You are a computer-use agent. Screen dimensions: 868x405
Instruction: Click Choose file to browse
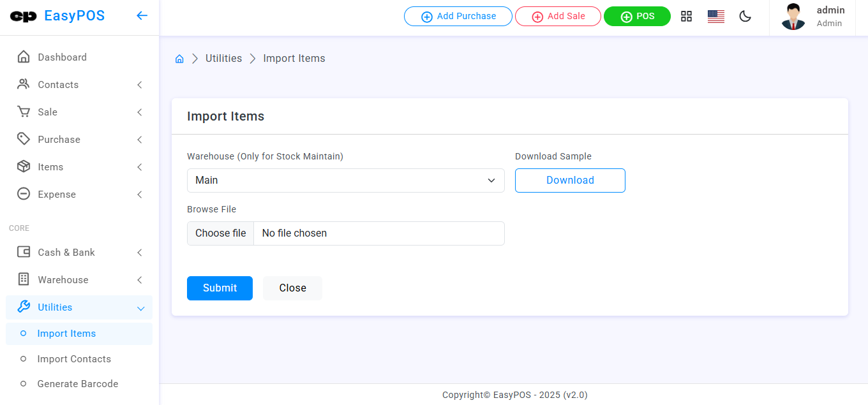221,233
